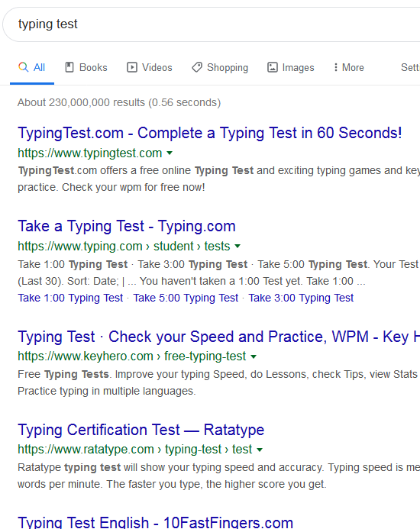Open TypingTest.com Complete a Typing Test result
The image size is (420, 529).
[210, 133]
